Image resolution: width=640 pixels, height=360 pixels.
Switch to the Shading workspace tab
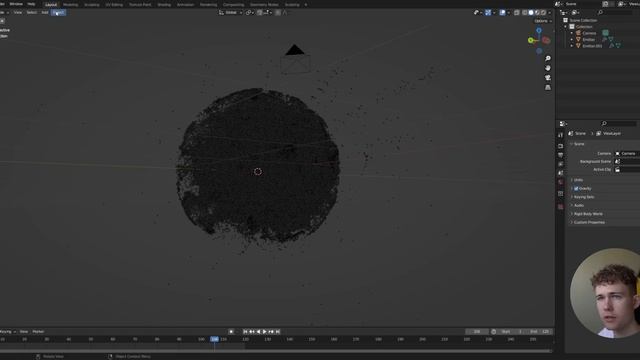click(164, 5)
